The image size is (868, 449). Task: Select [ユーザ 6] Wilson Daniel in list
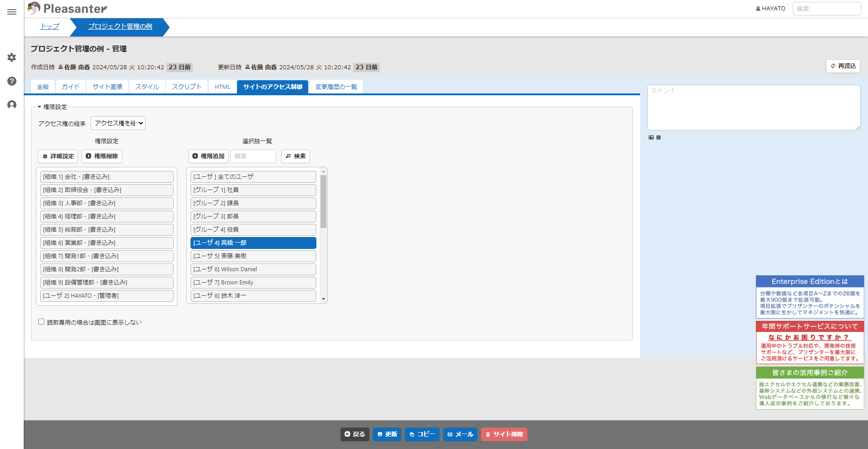tap(253, 269)
